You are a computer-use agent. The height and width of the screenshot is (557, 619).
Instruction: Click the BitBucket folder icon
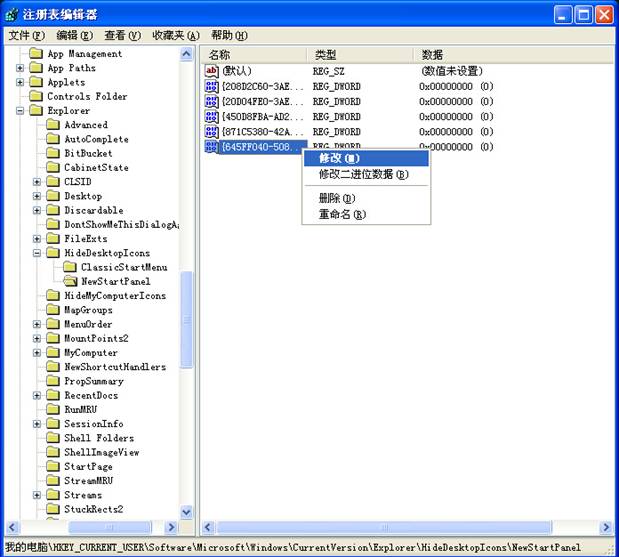53,153
